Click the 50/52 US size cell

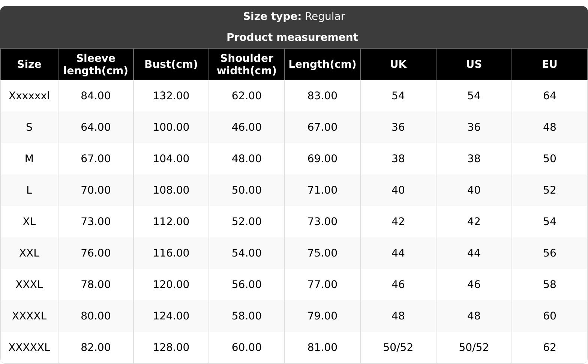[x=474, y=348]
